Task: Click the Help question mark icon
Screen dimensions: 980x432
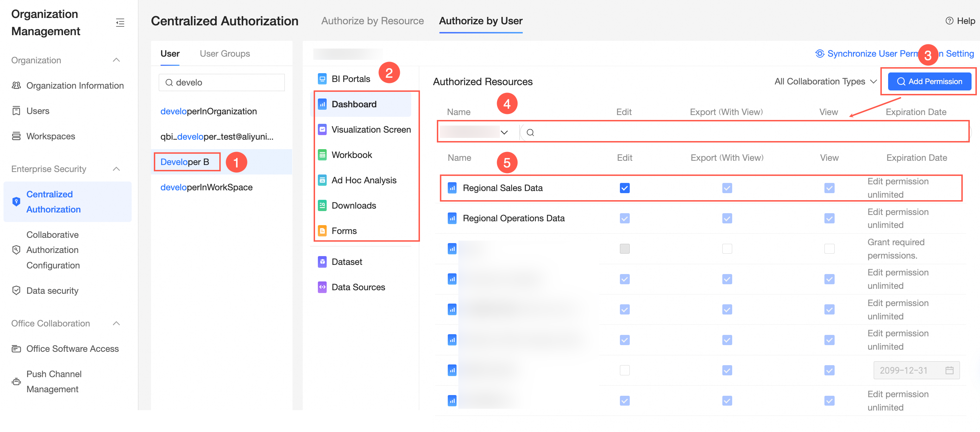Action: (949, 21)
